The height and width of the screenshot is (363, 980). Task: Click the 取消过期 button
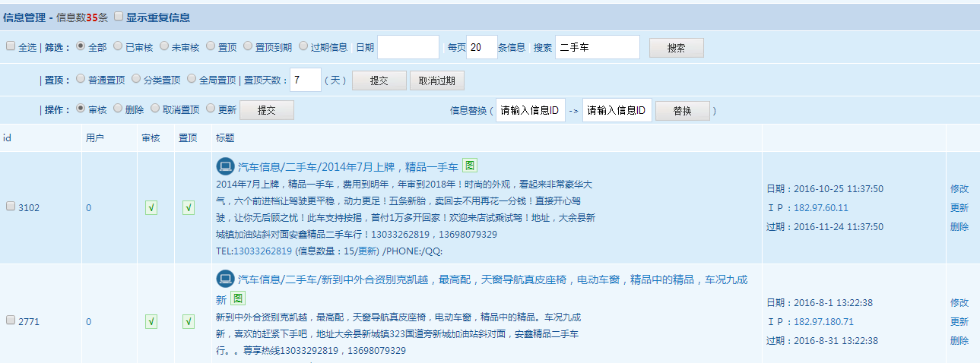click(x=436, y=80)
